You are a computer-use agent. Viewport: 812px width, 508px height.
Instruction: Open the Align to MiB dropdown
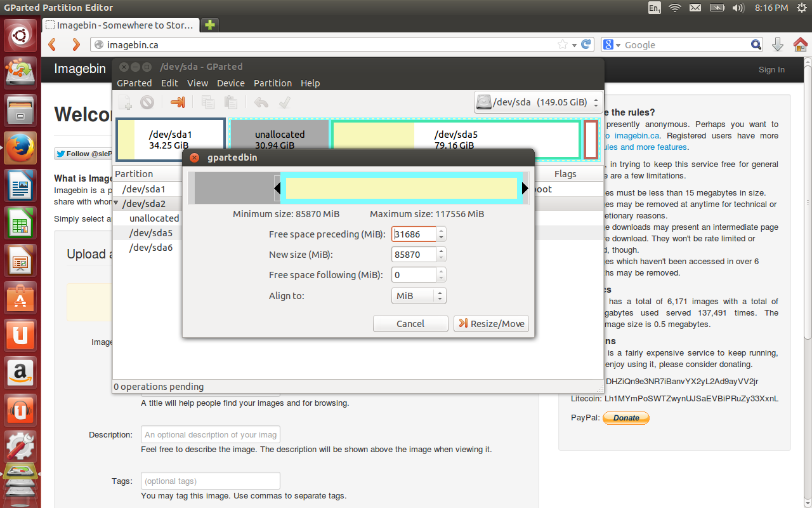tap(419, 296)
